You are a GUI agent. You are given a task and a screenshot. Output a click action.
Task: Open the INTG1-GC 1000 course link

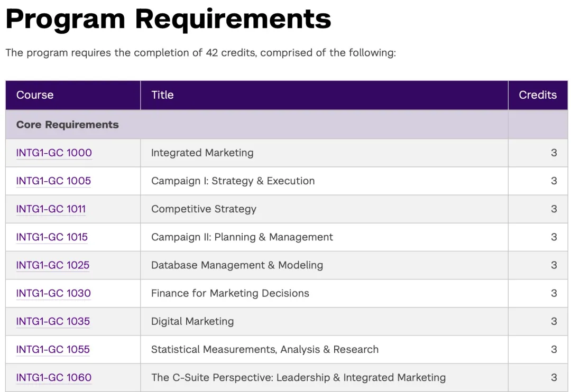point(54,153)
